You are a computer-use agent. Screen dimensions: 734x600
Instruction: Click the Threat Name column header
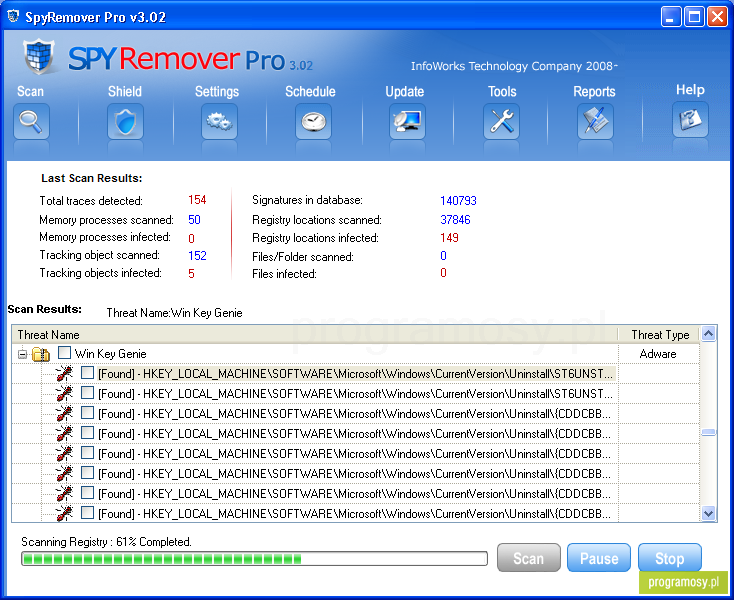tap(315, 335)
